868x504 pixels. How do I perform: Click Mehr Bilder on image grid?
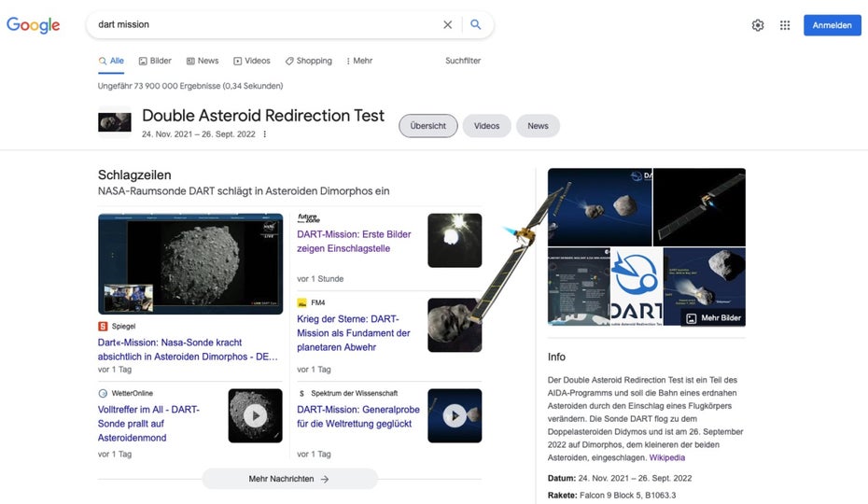coord(714,318)
